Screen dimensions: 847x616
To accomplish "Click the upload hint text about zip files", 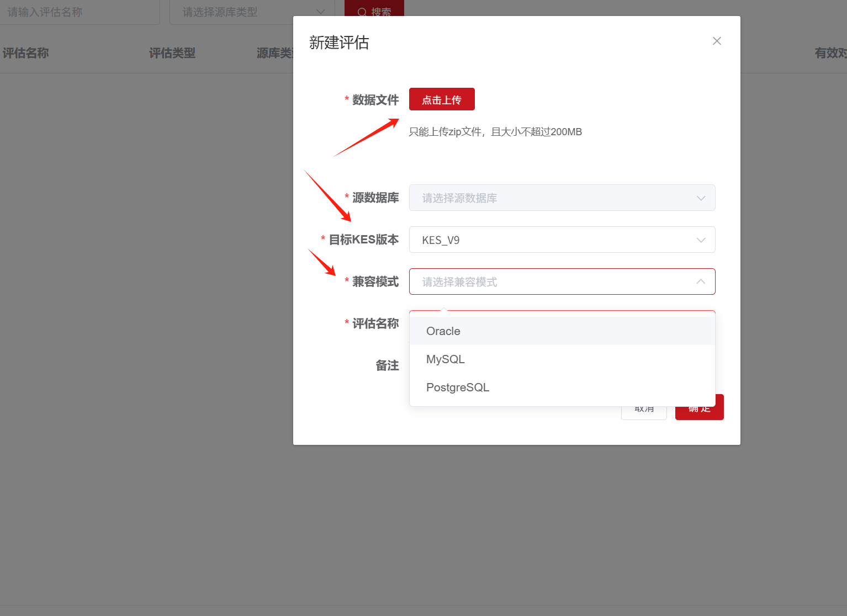I will [495, 132].
